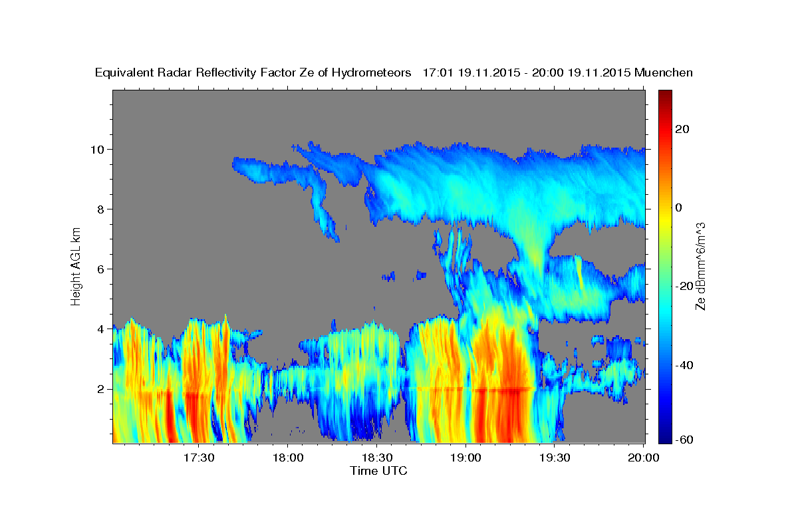Click the height tick label '8'
Screen dimensions: 798x532
[102, 209]
